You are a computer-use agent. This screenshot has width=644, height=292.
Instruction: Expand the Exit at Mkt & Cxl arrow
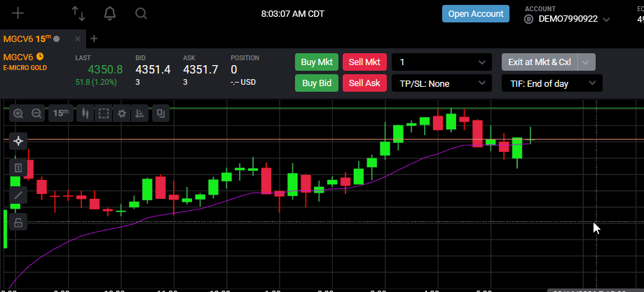pos(587,62)
